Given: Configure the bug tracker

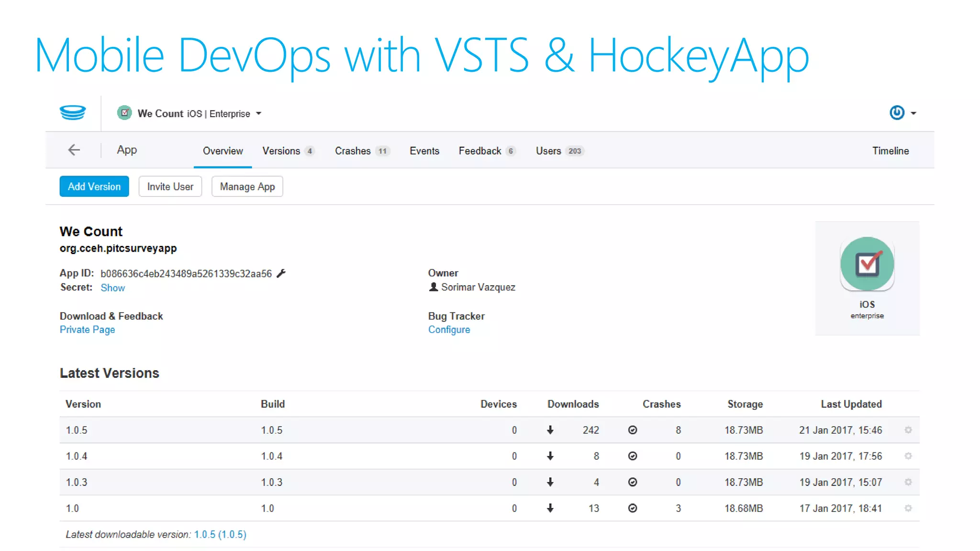Looking at the screenshot, I should pyautogui.click(x=449, y=330).
